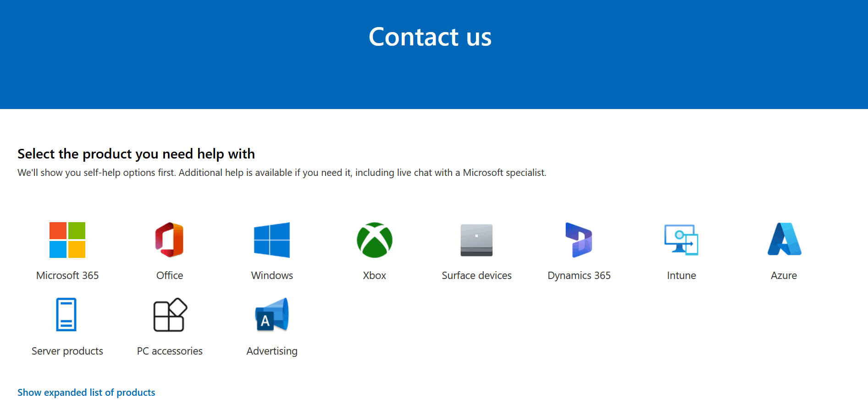Open the 'Azure' product label
Image resolution: width=868 pixels, height=410 pixels.
pyautogui.click(x=784, y=275)
